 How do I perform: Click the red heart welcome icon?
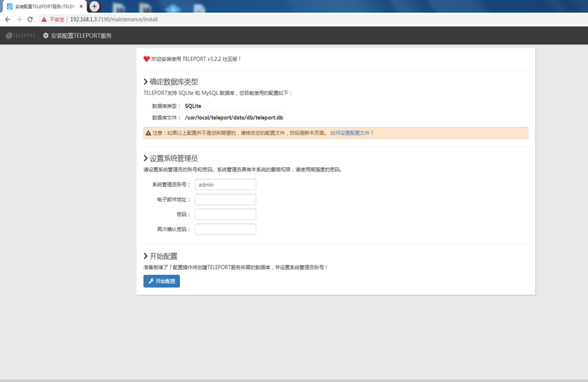(147, 59)
